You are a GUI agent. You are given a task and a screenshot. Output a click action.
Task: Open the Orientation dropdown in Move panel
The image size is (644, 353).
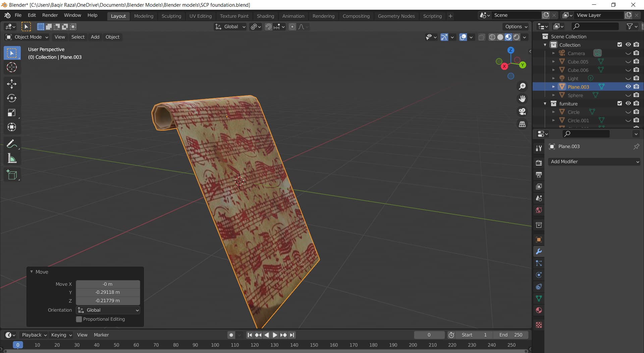tap(107, 310)
